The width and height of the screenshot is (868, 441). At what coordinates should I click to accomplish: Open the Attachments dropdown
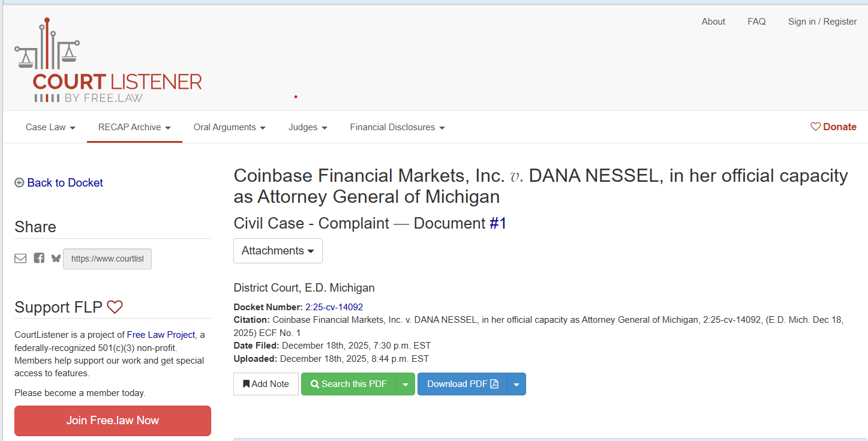click(278, 250)
